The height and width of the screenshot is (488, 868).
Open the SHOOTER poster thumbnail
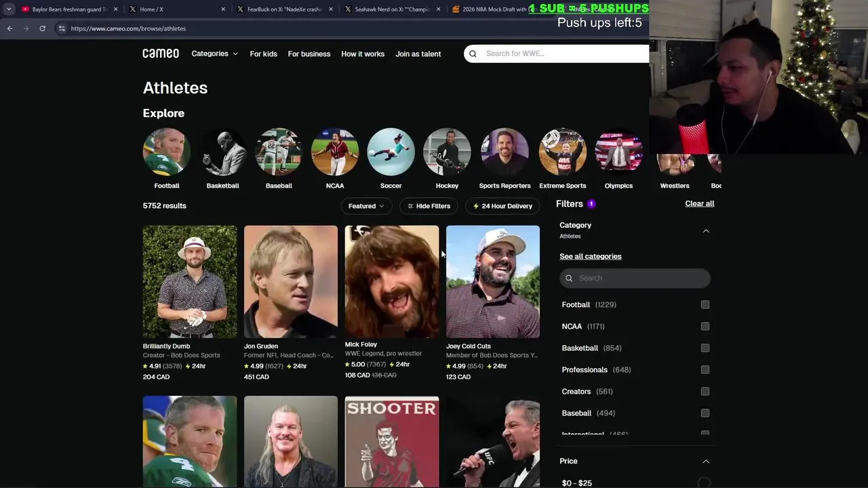click(392, 442)
